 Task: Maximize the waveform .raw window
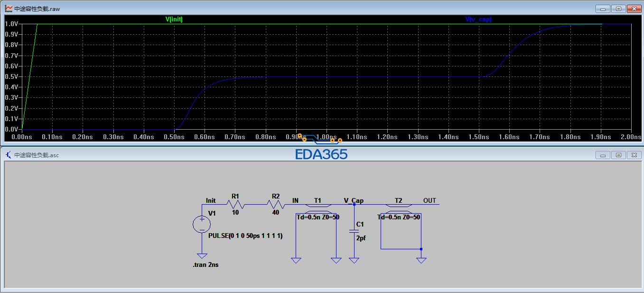point(618,9)
